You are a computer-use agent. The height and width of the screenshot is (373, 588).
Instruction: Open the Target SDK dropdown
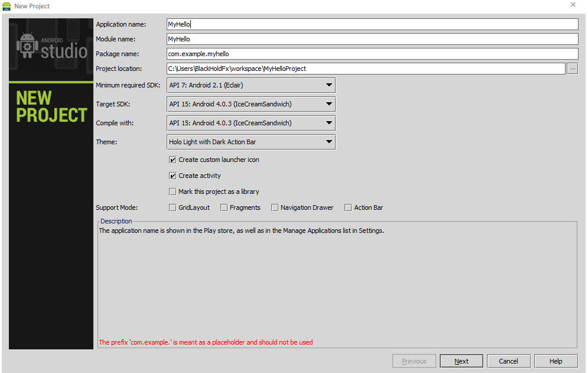(x=251, y=104)
